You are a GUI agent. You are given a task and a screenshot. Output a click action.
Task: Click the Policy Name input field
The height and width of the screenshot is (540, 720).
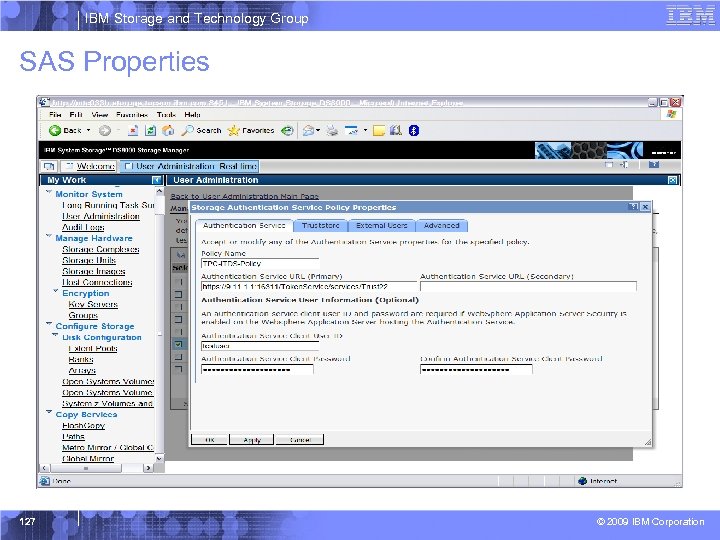[260, 264]
